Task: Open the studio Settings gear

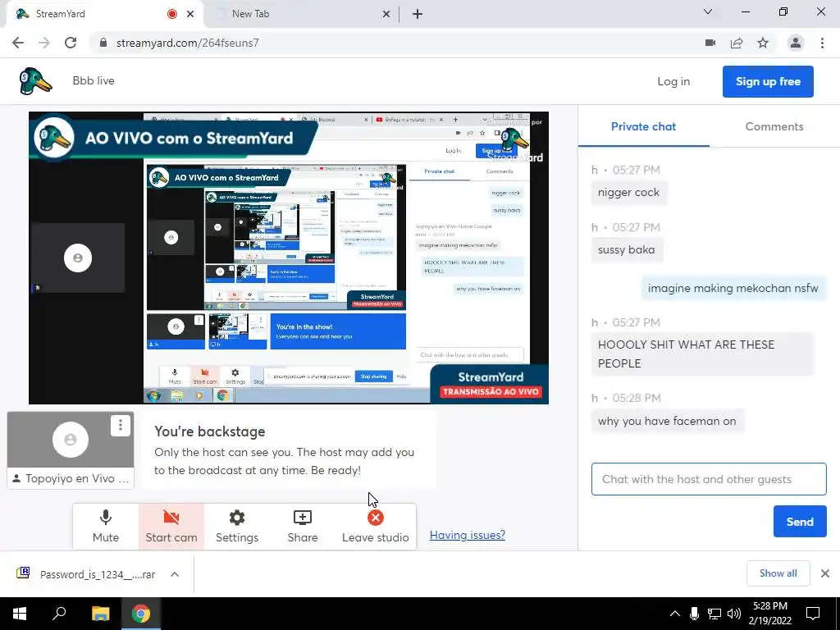Action: [x=237, y=526]
